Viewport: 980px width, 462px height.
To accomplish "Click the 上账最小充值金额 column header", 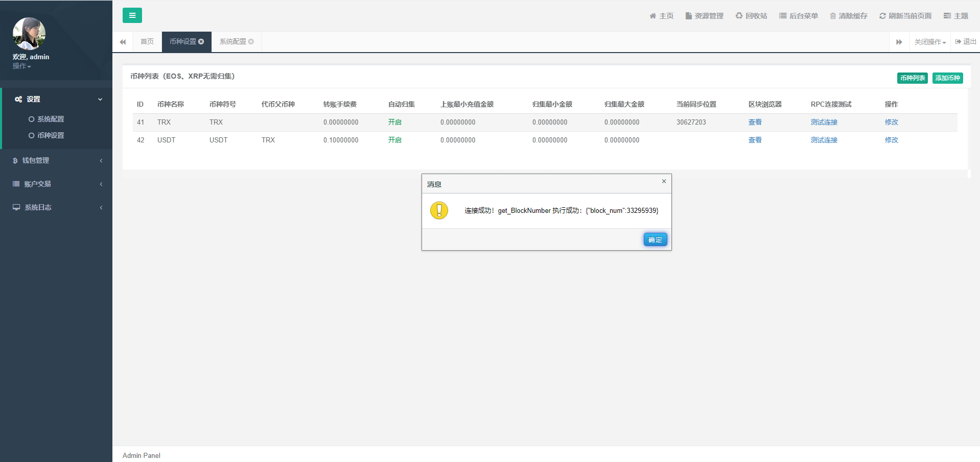I will pos(467,104).
